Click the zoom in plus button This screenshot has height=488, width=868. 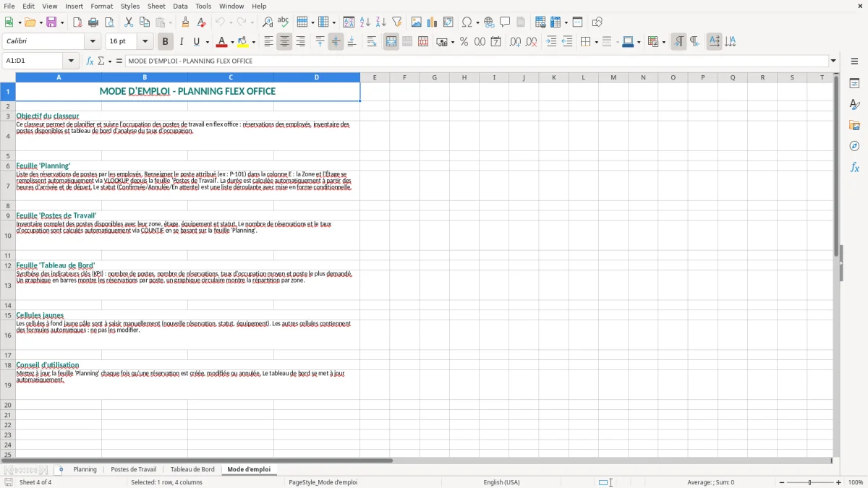click(x=839, y=482)
